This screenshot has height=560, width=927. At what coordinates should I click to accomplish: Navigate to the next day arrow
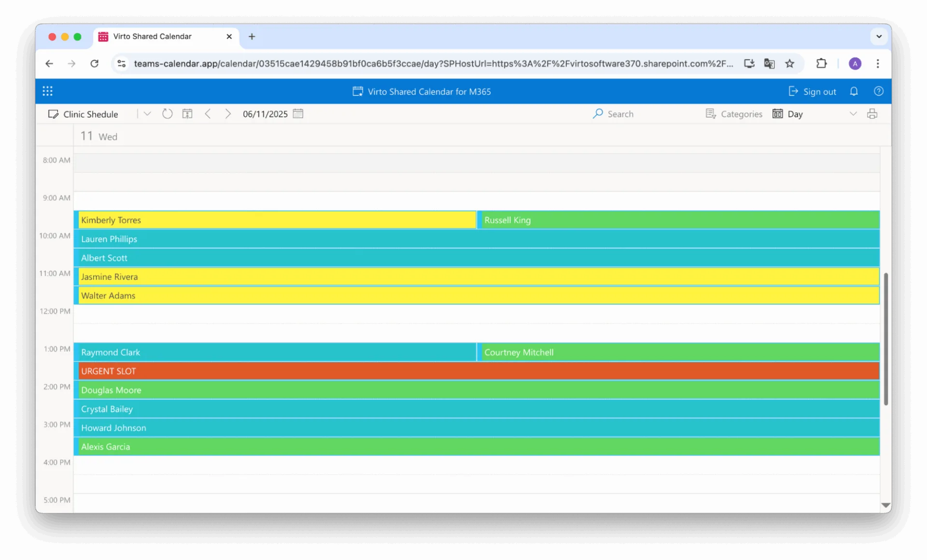pyautogui.click(x=227, y=114)
